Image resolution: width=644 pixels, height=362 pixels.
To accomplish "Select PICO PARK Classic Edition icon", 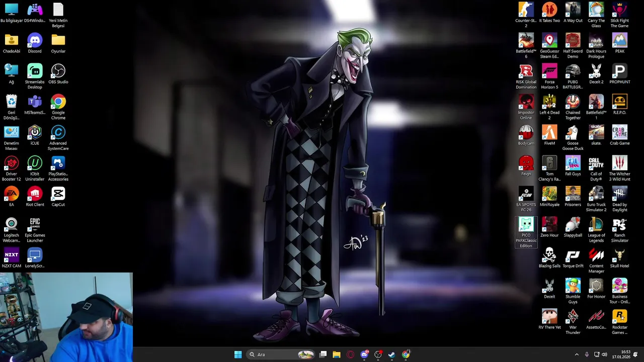I will 526,232.
